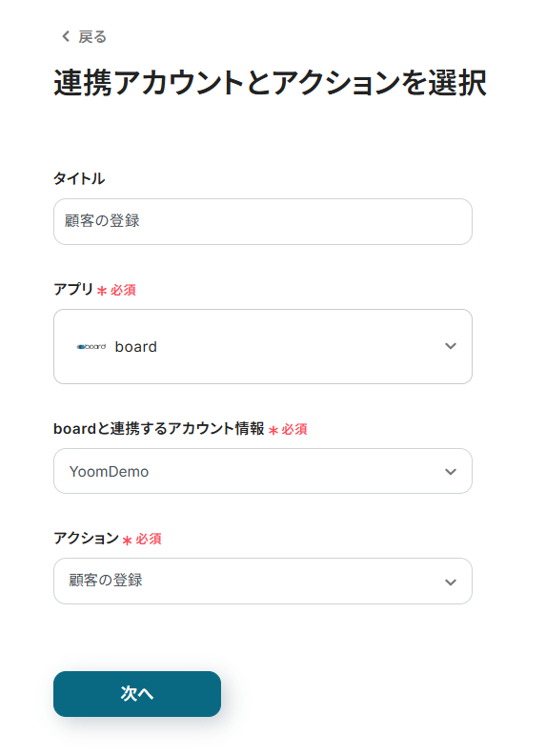This screenshot has width=546, height=756.
Task: Focus the タイトル input field
Action: [x=263, y=222]
